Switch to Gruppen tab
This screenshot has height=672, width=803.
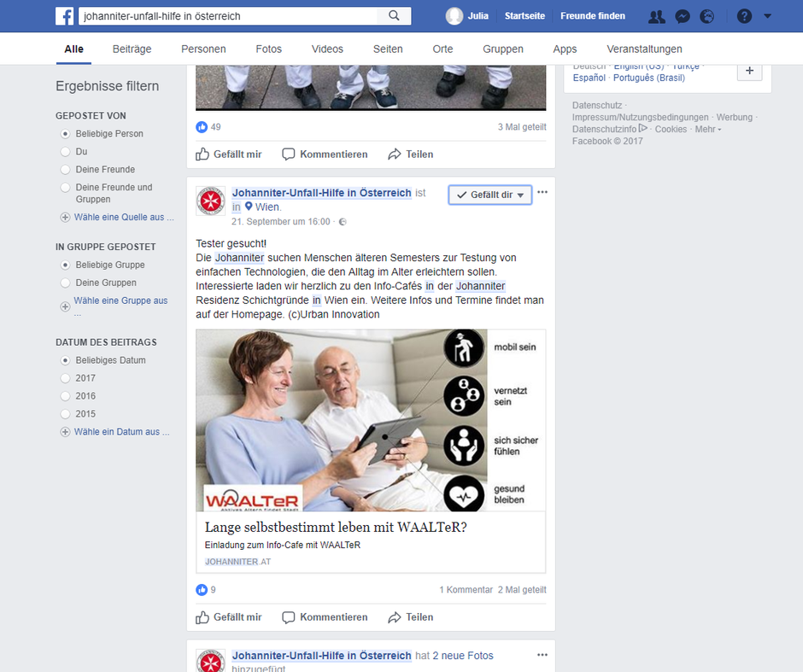[503, 50]
